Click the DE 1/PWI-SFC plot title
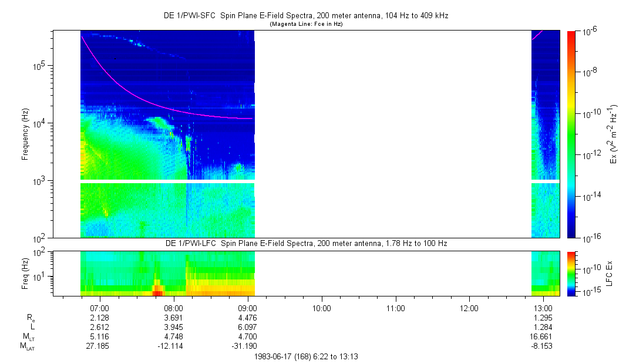The image size is (636, 364). coord(305,16)
